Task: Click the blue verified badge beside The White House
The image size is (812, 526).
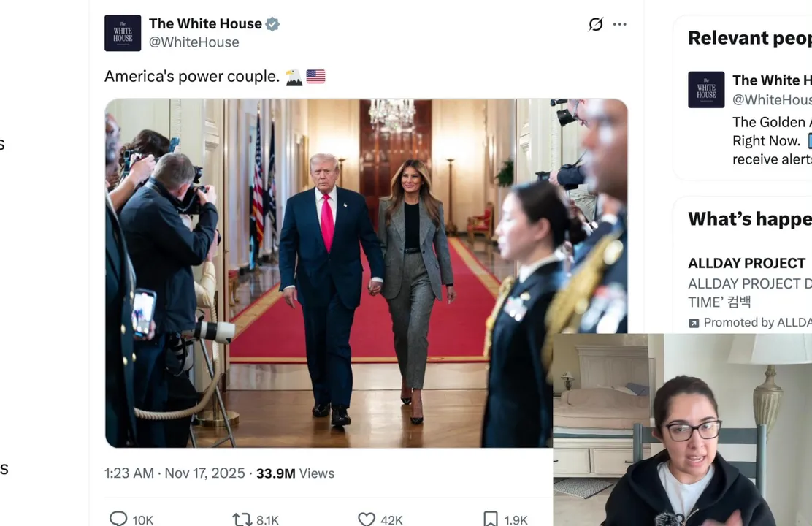Action: point(272,24)
